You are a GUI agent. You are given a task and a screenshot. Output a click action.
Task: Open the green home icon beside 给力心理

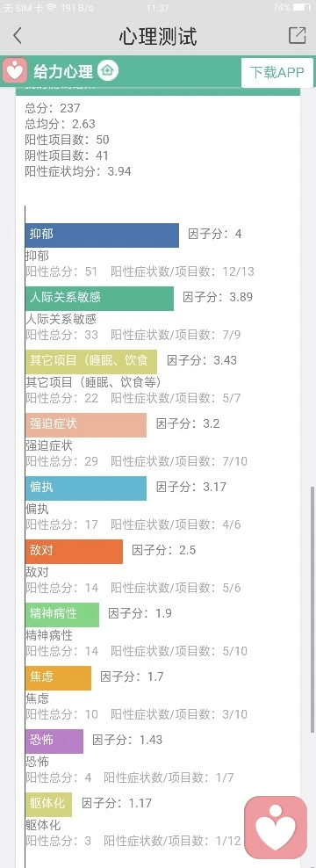(108, 71)
